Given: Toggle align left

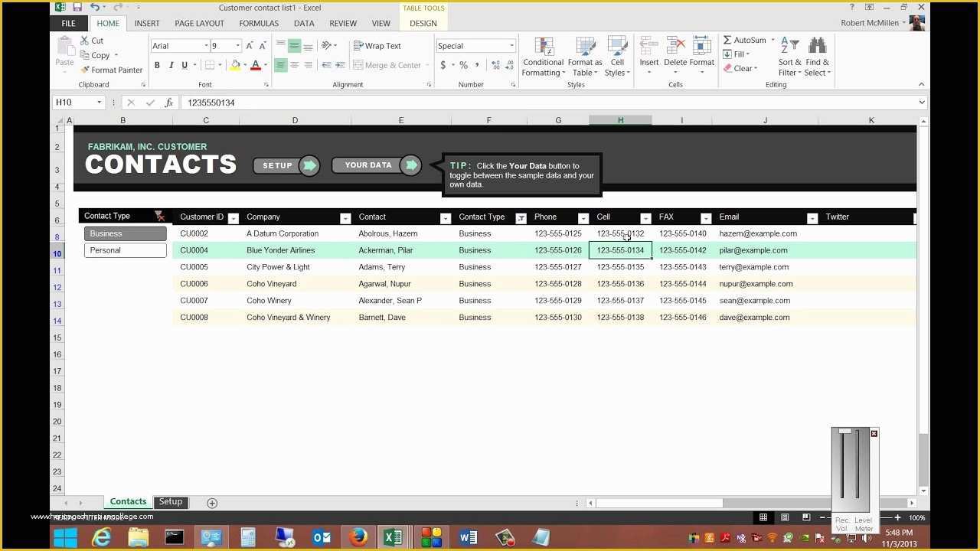Looking at the screenshot, I should pyautogui.click(x=281, y=65).
